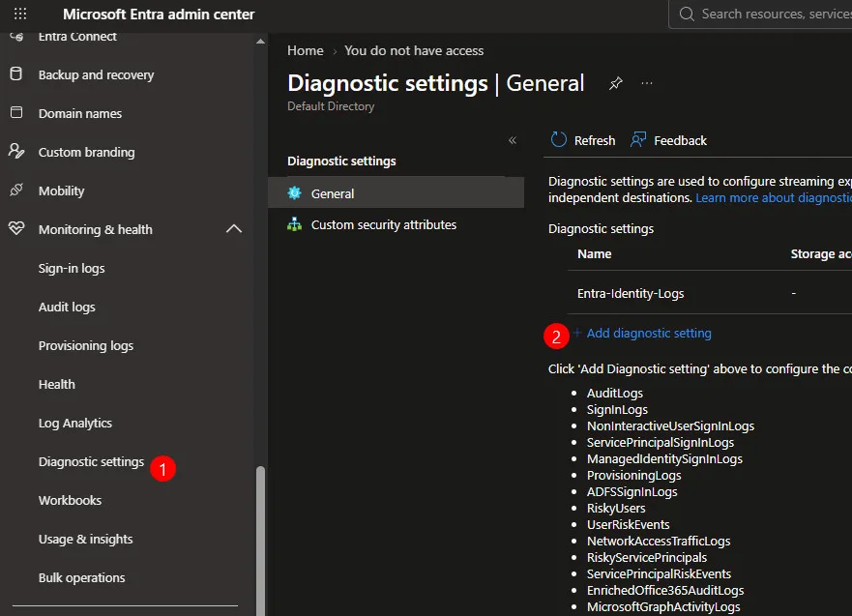Open Diagnostic settings in sidebar
This screenshot has width=852, height=616.
click(91, 461)
